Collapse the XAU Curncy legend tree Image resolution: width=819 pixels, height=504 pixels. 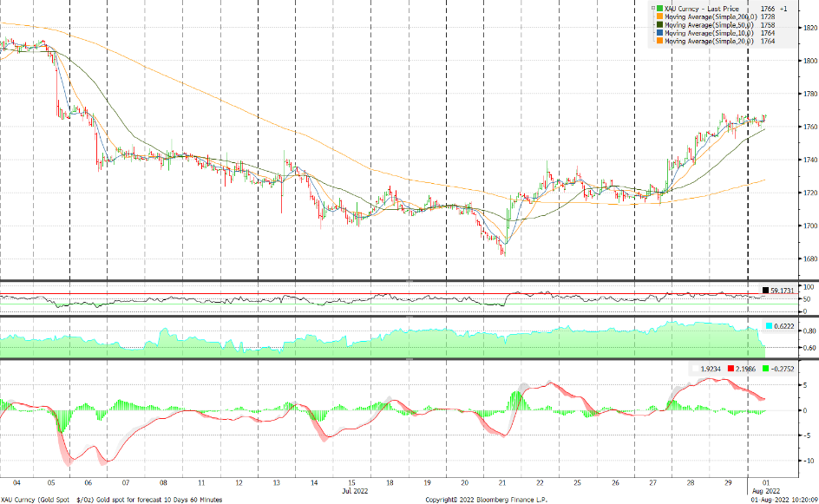[653, 9]
